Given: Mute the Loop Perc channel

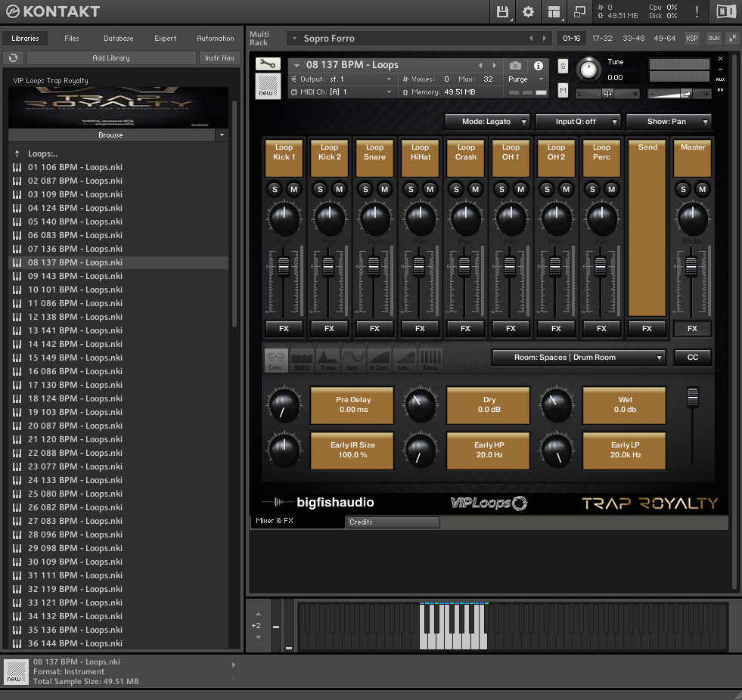Looking at the screenshot, I should click(x=611, y=189).
